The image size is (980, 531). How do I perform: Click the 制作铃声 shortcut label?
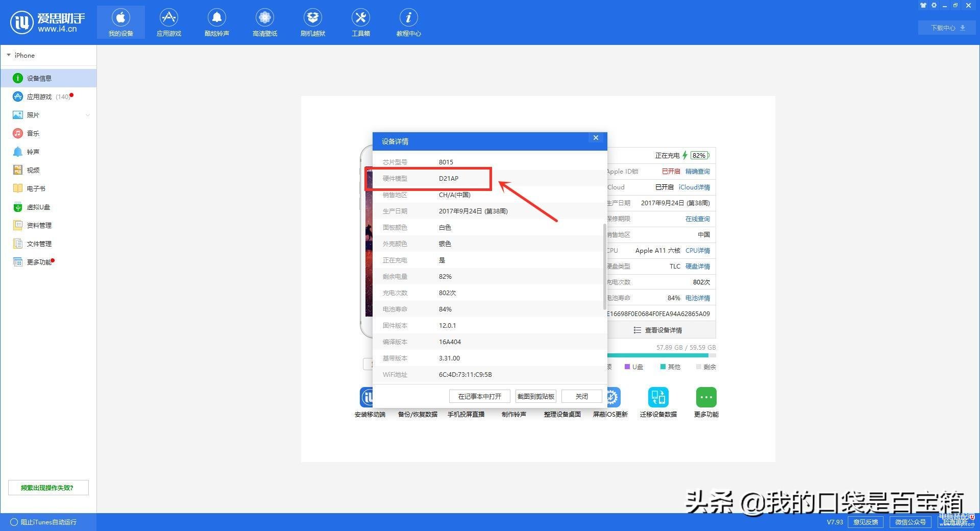pos(513,414)
